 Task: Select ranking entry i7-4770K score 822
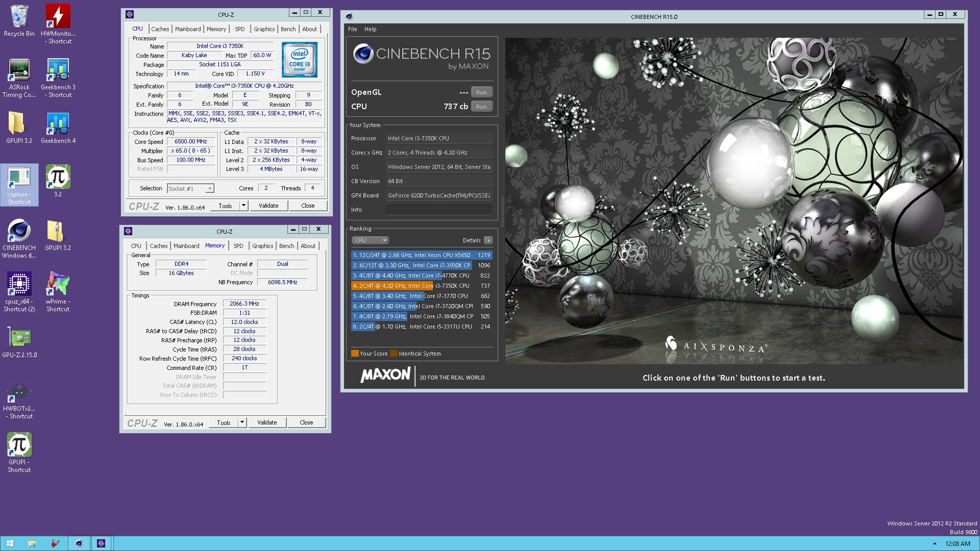tap(422, 275)
